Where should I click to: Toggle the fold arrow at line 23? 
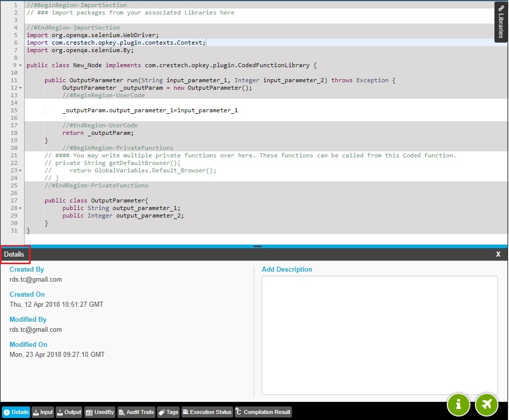(20, 170)
